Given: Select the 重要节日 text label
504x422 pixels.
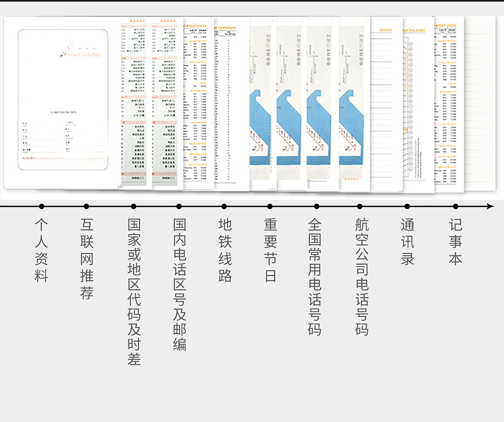Looking at the screenshot, I should pyautogui.click(x=270, y=251).
